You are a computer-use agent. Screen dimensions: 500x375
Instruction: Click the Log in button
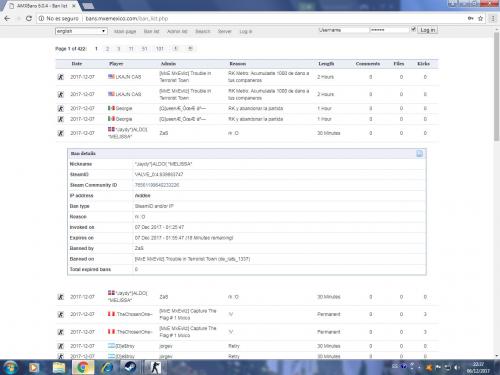click(x=428, y=30)
